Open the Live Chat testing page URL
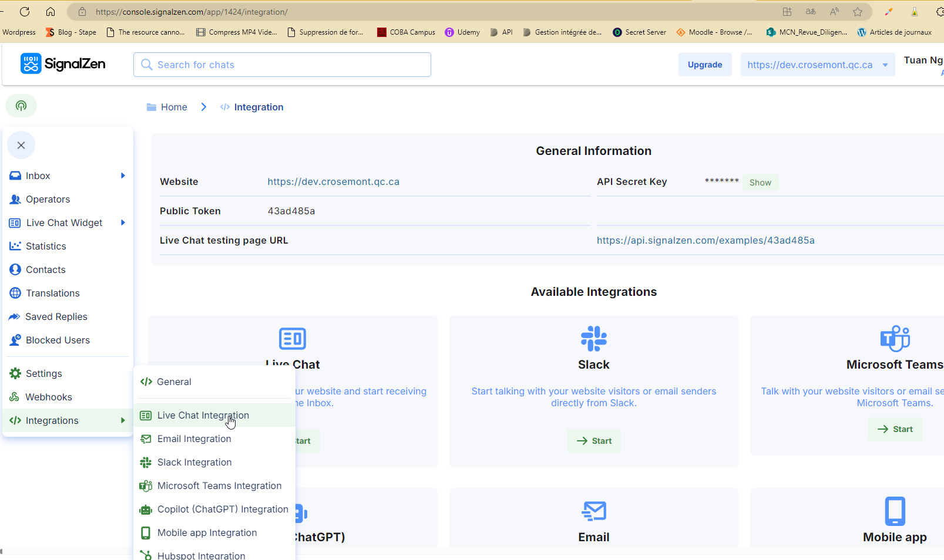This screenshot has height=560, width=944. click(705, 240)
